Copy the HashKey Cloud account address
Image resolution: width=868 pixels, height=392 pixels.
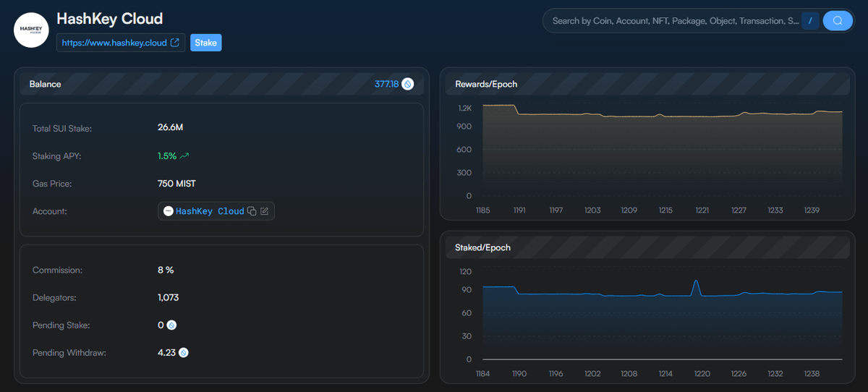click(x=252, y=211)
